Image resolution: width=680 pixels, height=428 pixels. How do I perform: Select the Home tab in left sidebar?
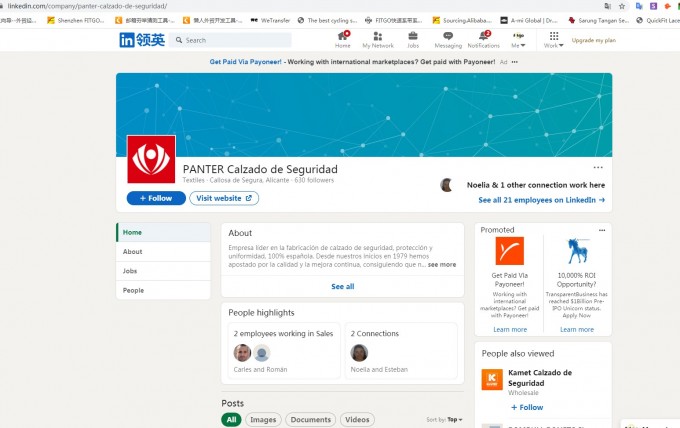(163, 232)
